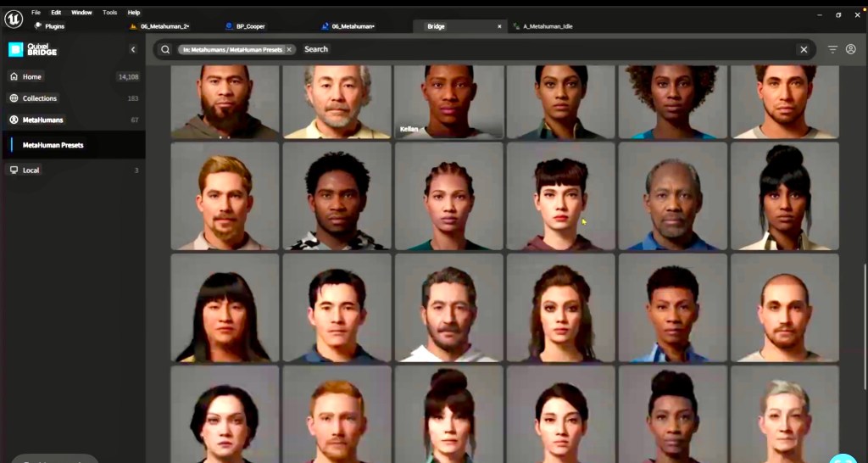Open the Collections section

[x=39, y=98]
